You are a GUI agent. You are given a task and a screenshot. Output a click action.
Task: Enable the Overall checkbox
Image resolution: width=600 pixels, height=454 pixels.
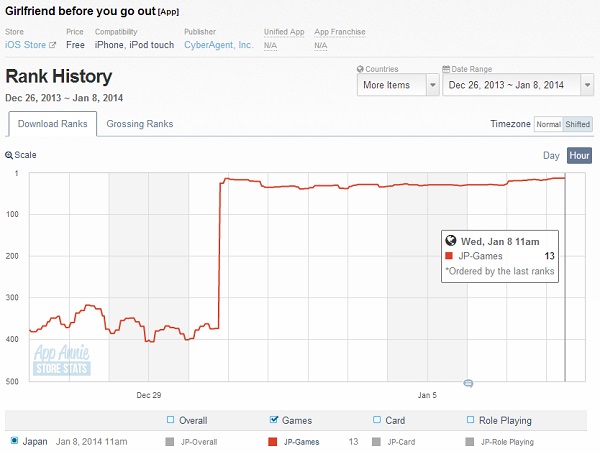(x=171, y=420)
